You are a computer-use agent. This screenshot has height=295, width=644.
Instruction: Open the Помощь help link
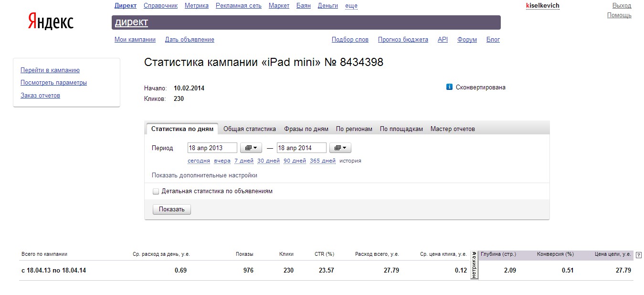click(619, 15)
